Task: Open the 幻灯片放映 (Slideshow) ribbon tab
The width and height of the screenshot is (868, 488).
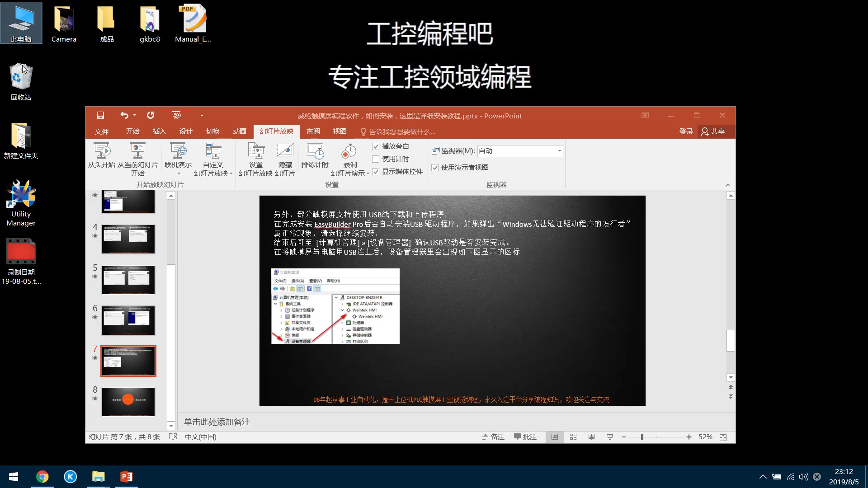Action: point(277,131)
